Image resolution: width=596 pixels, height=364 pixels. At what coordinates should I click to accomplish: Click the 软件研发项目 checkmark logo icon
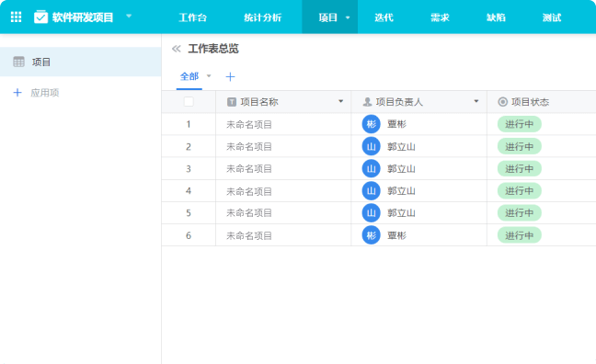coord(40,17)
